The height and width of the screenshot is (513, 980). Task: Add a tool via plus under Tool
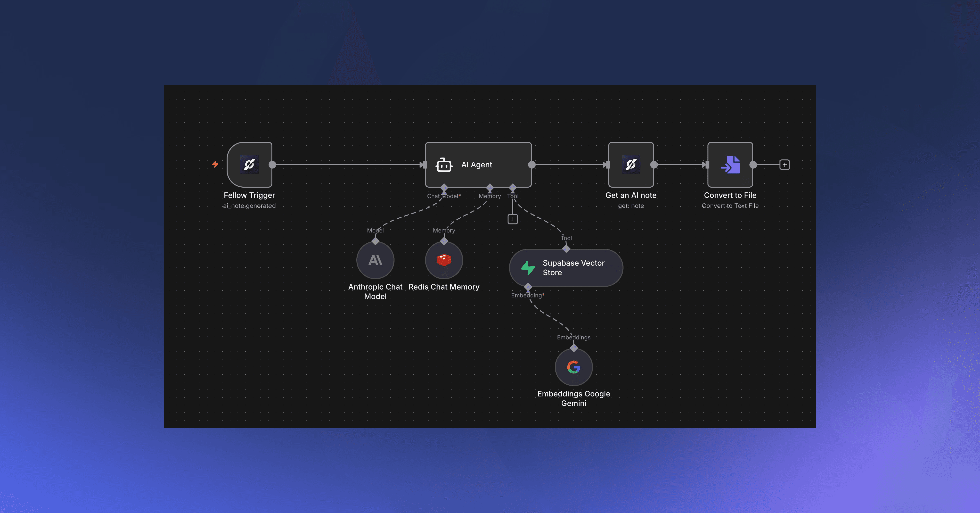(x=512, y=219)
